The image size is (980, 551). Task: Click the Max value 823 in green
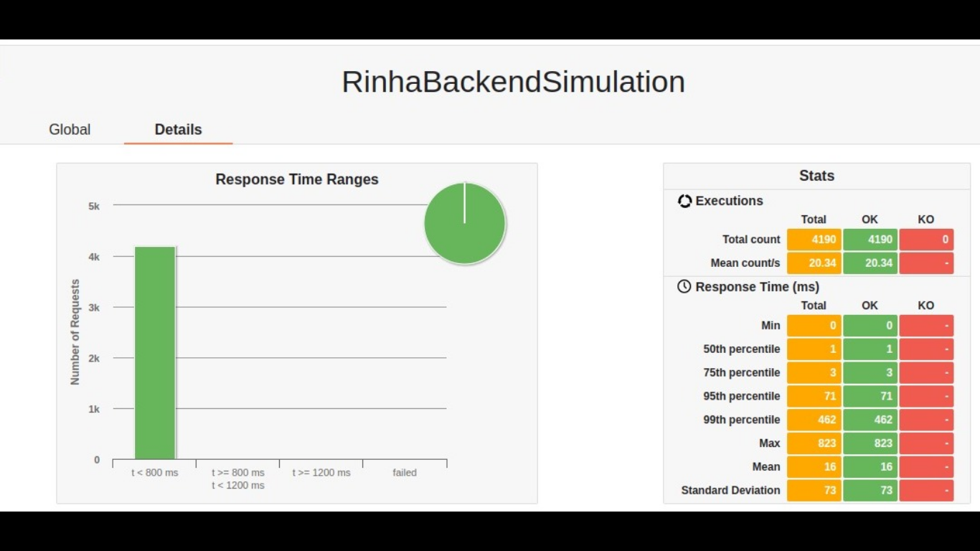870,443
